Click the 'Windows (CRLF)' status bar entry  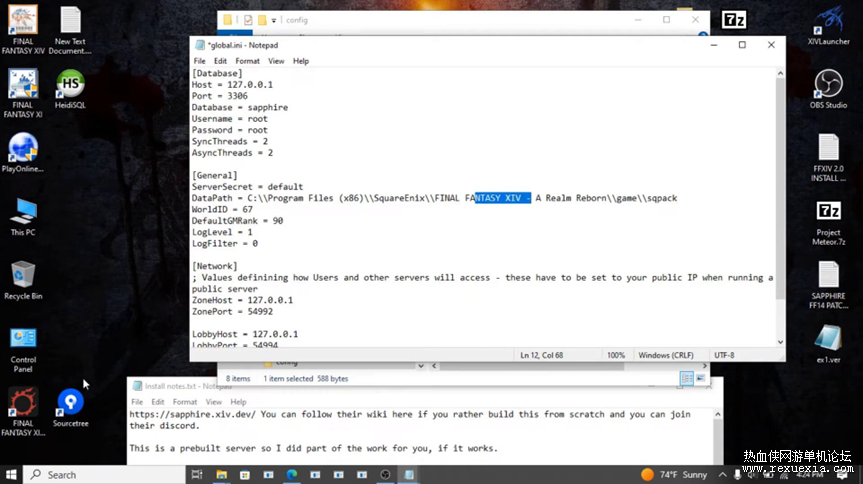(666, 355)
